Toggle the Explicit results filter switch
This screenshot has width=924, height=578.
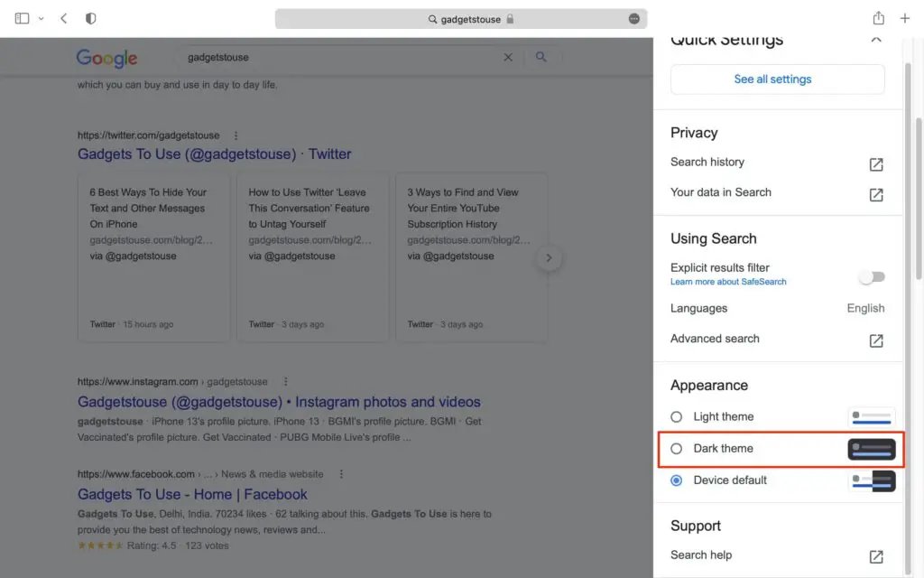[873, 276]
